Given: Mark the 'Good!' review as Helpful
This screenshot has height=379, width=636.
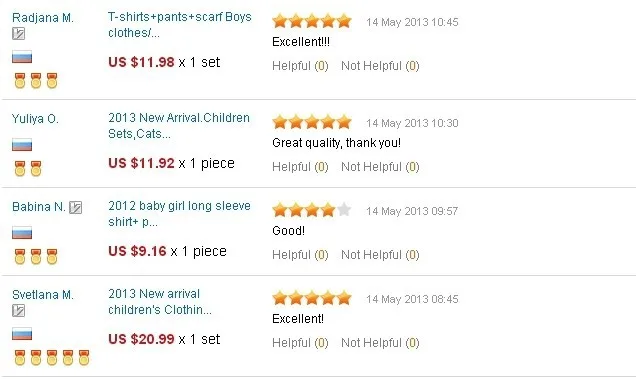Looking at the screenshot, I should [x=300, y=255].
